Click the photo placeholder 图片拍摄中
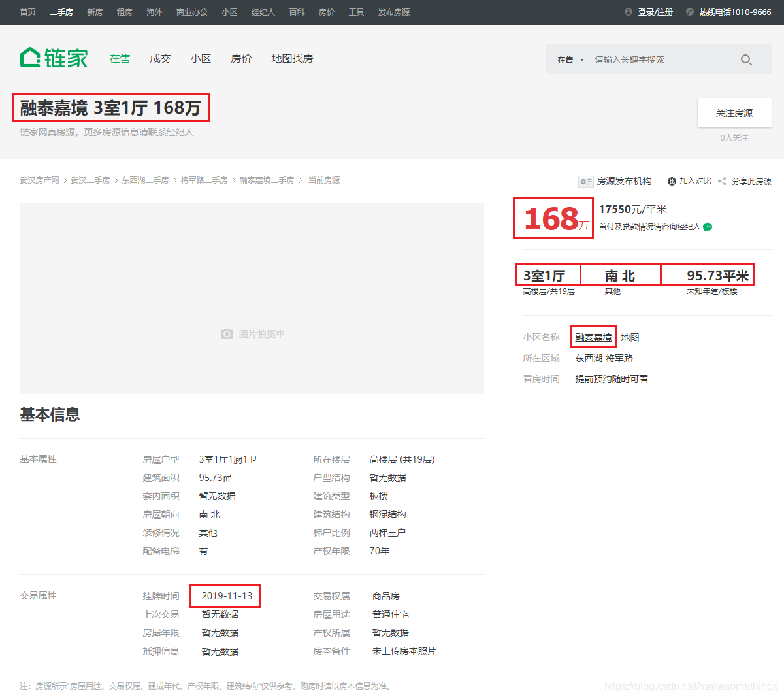 pyautogui.click(x=252, y=298)
